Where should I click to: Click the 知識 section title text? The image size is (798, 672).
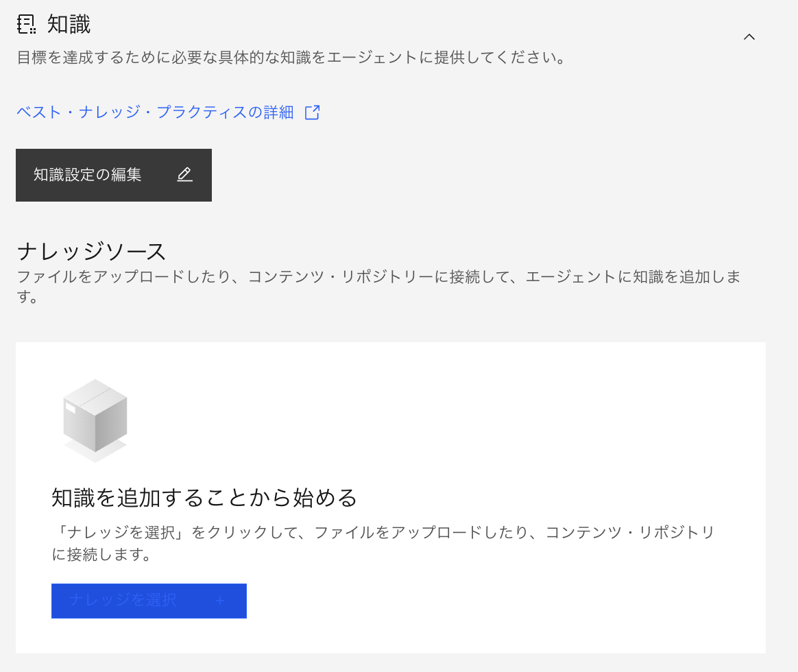pyautogui.click(x=69, y=25)
